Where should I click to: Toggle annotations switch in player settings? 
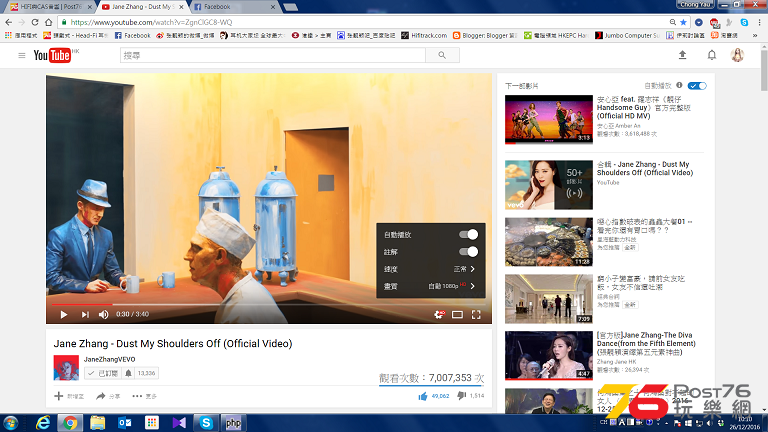[468, 252]
